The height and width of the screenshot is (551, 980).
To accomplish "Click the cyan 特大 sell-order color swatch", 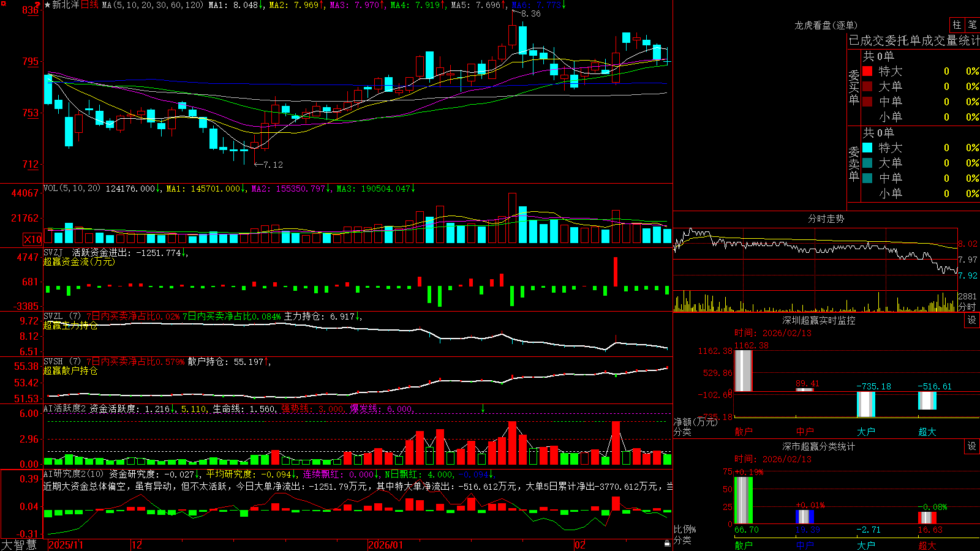I will [x=867, y=148].
